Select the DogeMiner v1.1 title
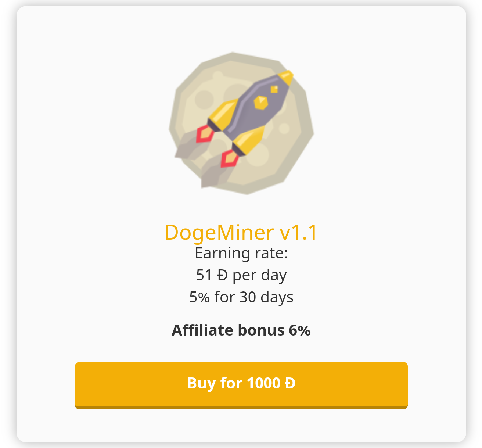The width and height of the screenshot is (482, 448). [241, 233]
